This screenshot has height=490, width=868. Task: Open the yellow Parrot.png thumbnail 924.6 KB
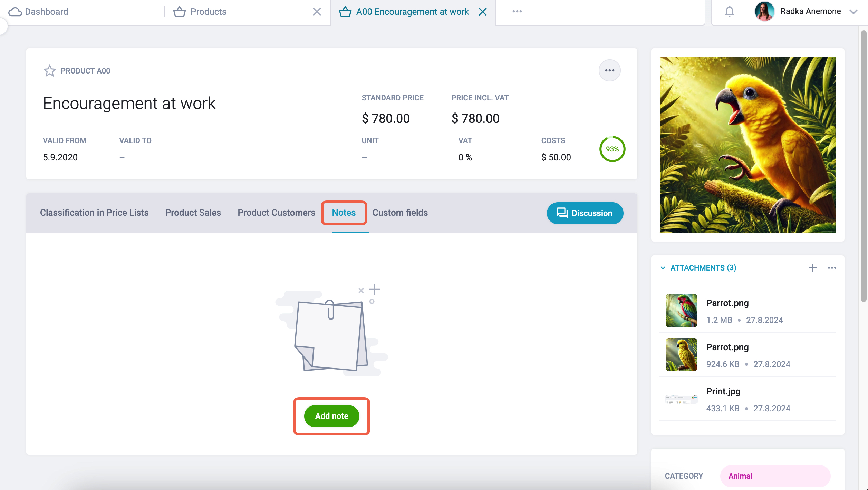click(x=682, y=355)
